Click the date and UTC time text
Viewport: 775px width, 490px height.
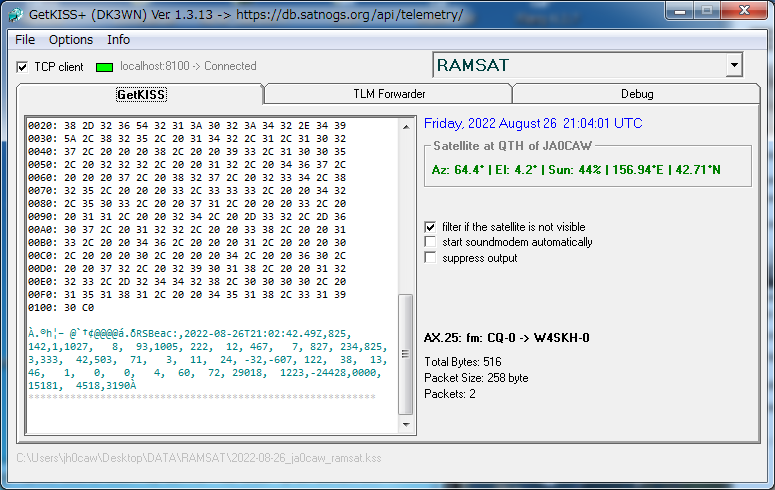(x=533, y=123)
